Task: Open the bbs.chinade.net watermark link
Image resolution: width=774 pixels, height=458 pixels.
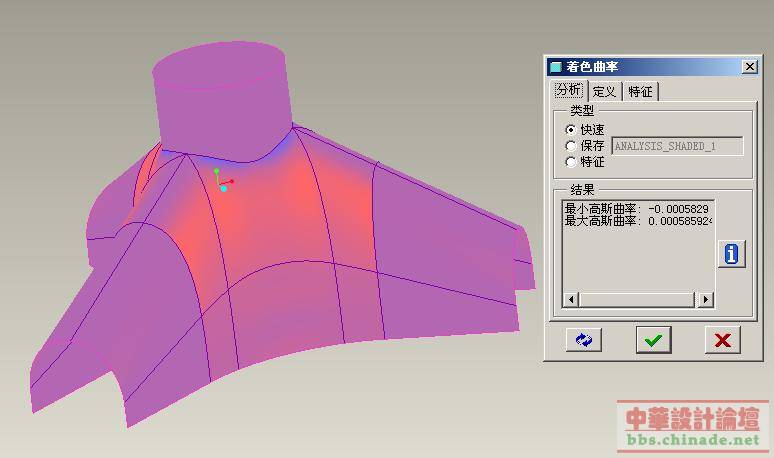Action: (693, 439)
